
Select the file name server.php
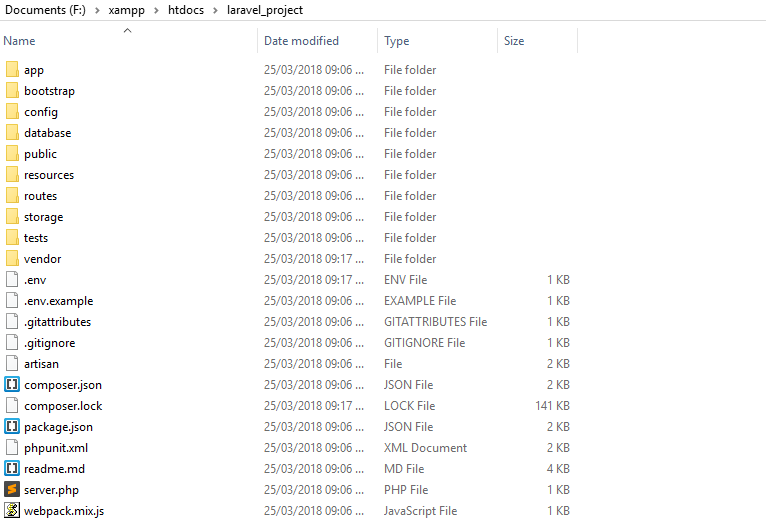click(51, 490)
